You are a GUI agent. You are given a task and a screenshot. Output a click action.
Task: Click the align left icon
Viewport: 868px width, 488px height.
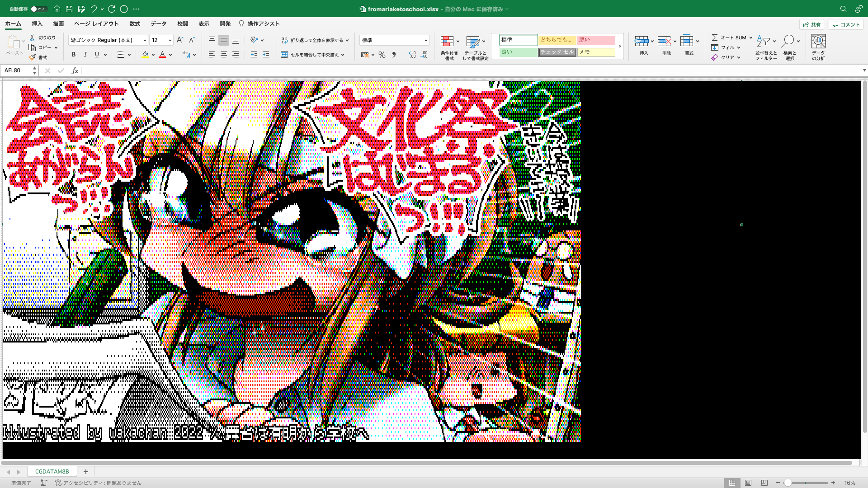tap(212, 55)
